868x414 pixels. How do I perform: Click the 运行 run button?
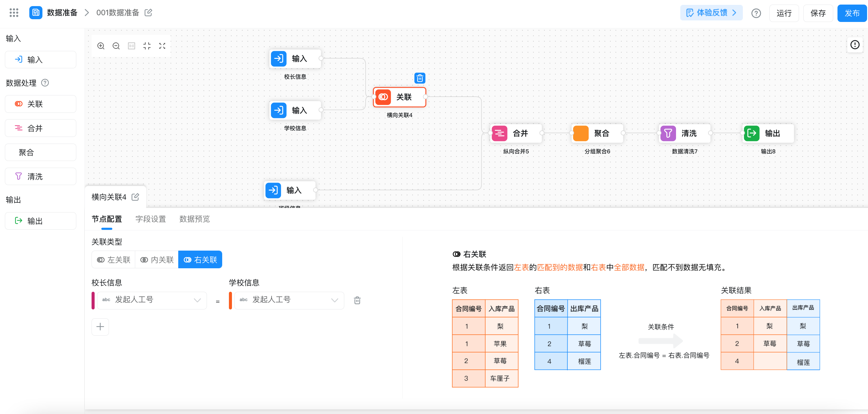(784, 13)
